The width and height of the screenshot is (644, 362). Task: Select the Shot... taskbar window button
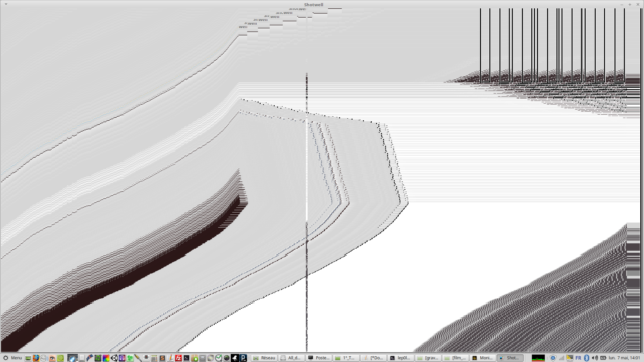click(510, 358)
